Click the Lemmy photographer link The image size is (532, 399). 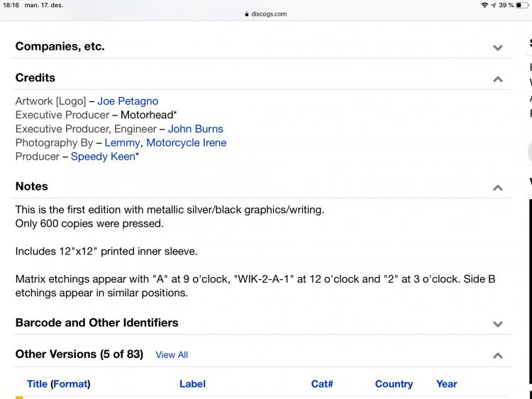[122, 142]
